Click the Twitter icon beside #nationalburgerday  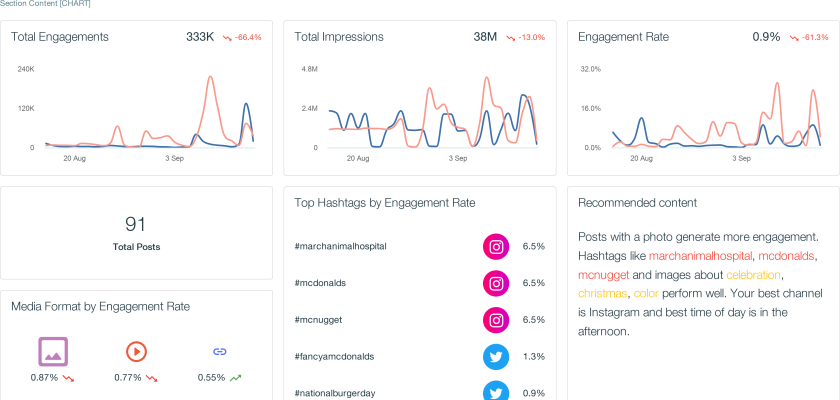[497, 392]
